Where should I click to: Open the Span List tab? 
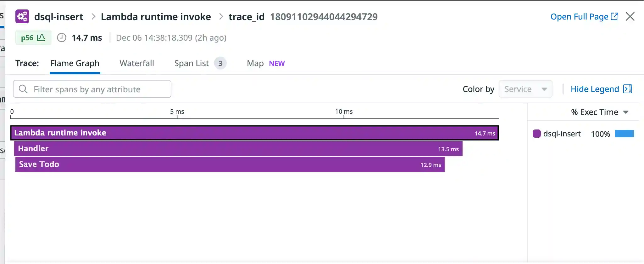pyautogui.click(x=192, y=63)
